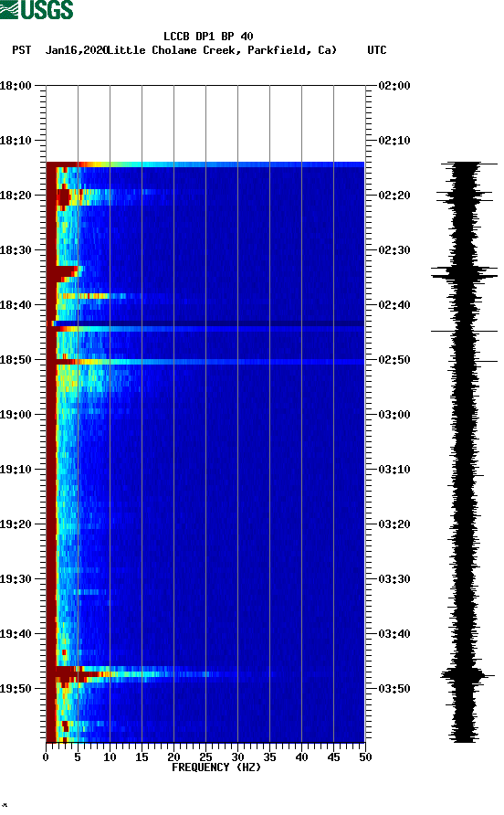Click the 20 Hz axis tick label
This screenshot has height=815, width=504.
point(173,757)
